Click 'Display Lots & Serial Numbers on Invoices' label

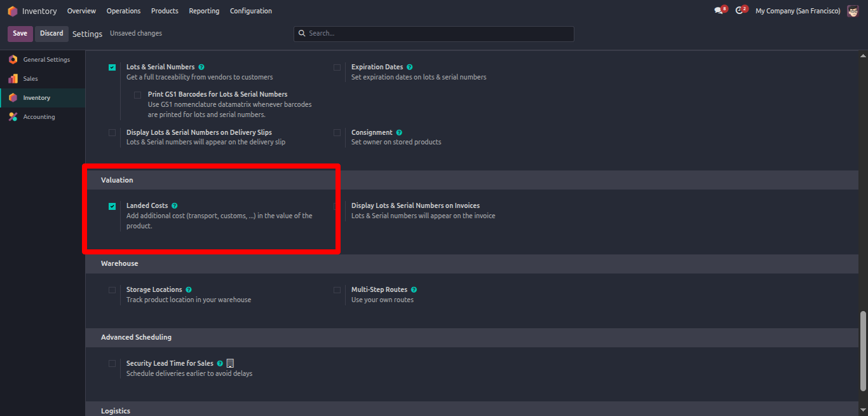[416, 205]
